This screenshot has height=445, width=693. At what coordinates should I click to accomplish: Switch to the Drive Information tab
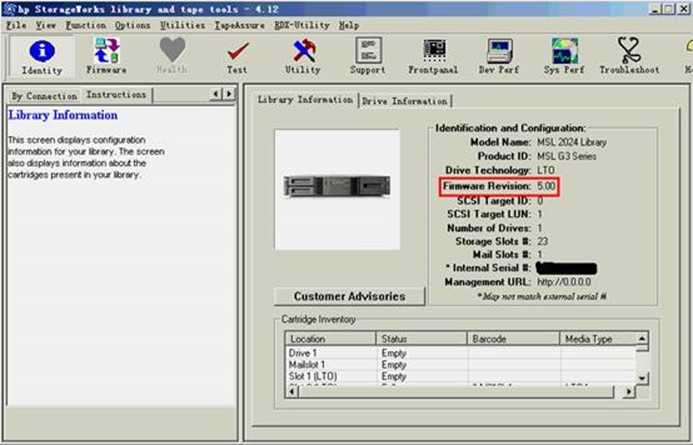tap(404, 101)
